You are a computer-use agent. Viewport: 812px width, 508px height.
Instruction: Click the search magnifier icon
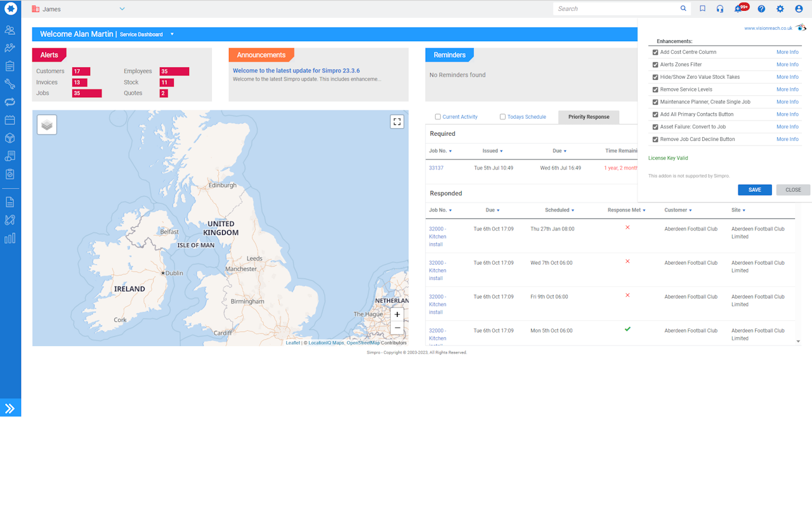click(x=683, y=9)
